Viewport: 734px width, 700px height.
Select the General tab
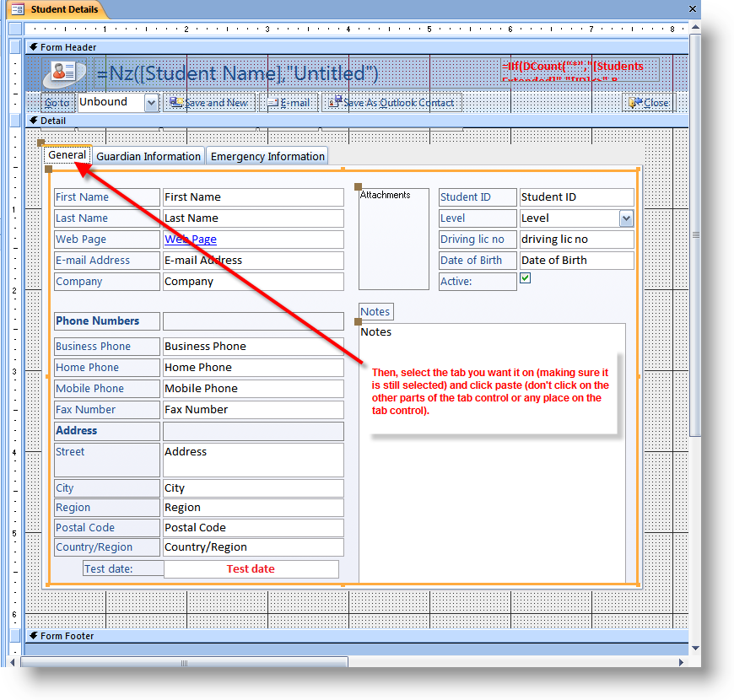pyautogui.click(x=67, y=155)
